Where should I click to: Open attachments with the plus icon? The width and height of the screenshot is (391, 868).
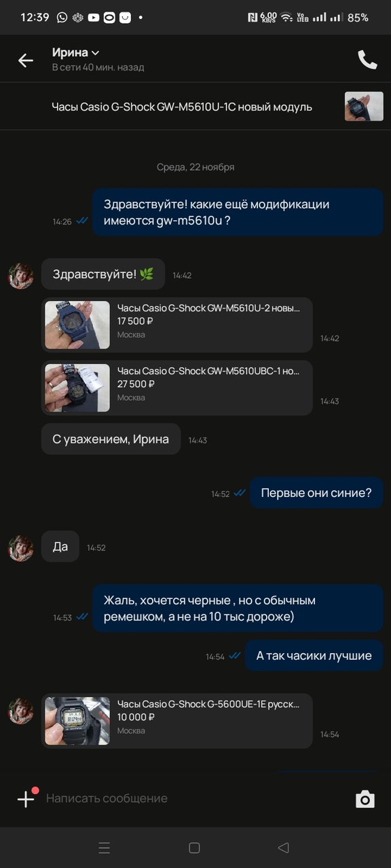click(x=26, y=798)
